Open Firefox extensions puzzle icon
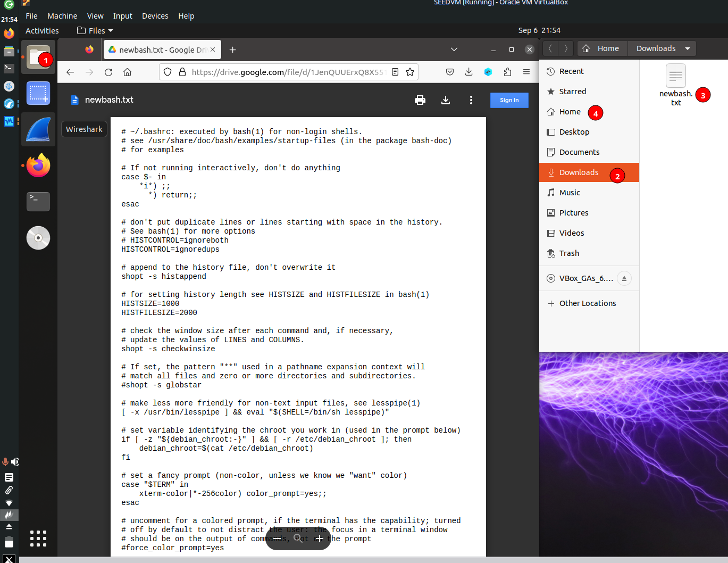The height and width of the screenshot is (563, 728). coord(507,72)
